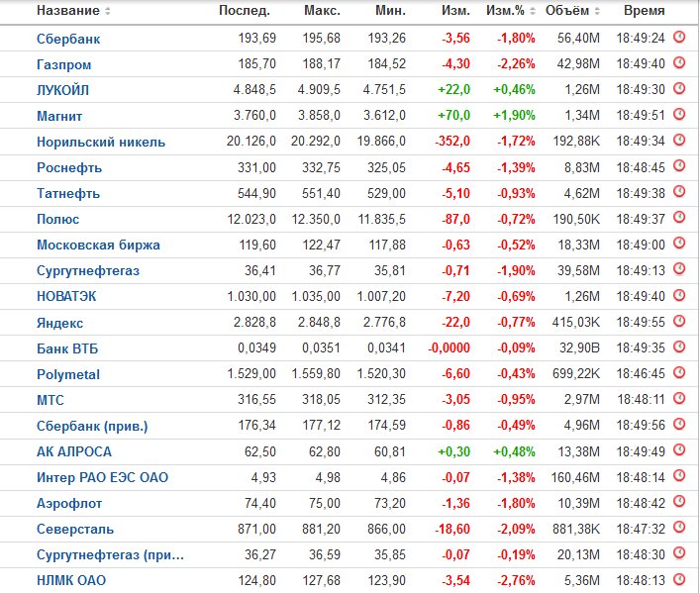The width and height of the screenshot is (700, 593).
Task: Click the clock icon in the Полюс row
Action: pyautogui.click(x=679, y=218)
